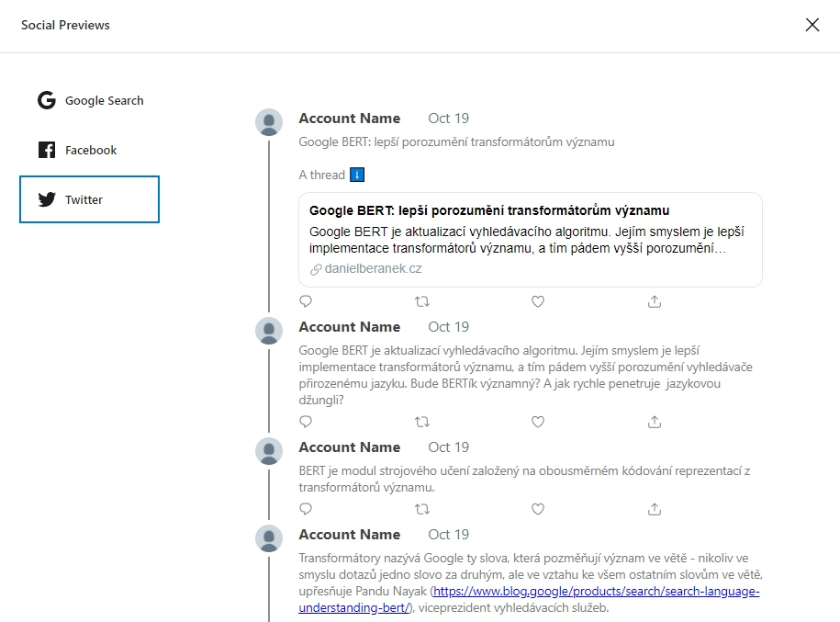Click first tweet's profile avatar

point(269,122)
